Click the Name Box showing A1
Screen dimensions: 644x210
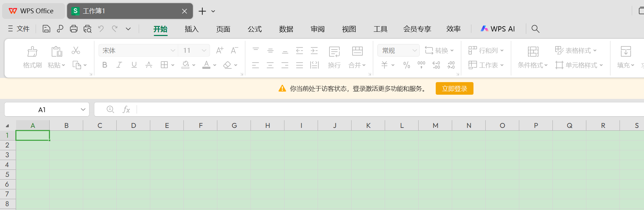[42, 110]
